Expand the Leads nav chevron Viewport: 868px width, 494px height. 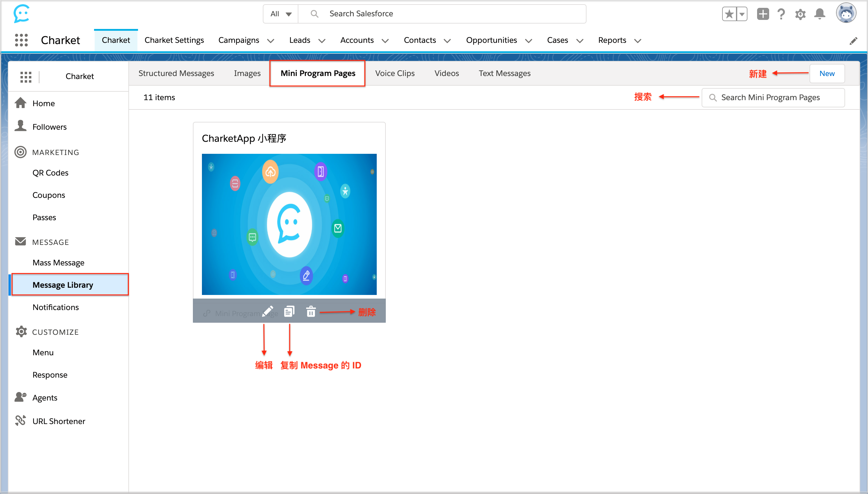(322, 41)
